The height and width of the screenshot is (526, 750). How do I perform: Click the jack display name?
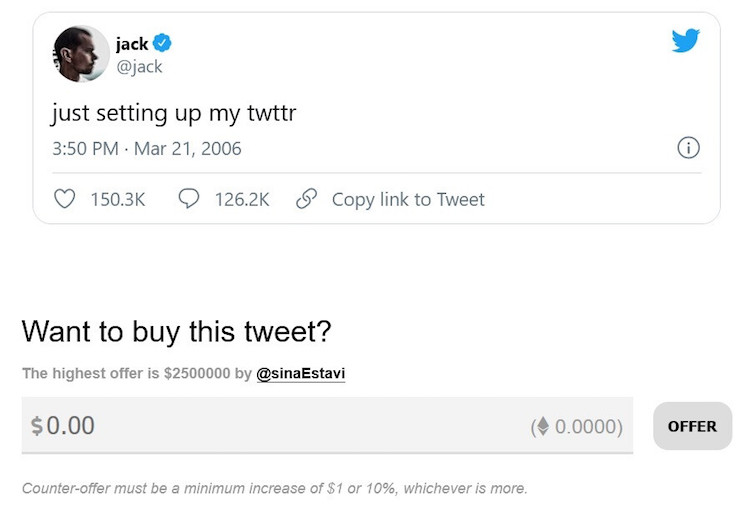(132, 44)
